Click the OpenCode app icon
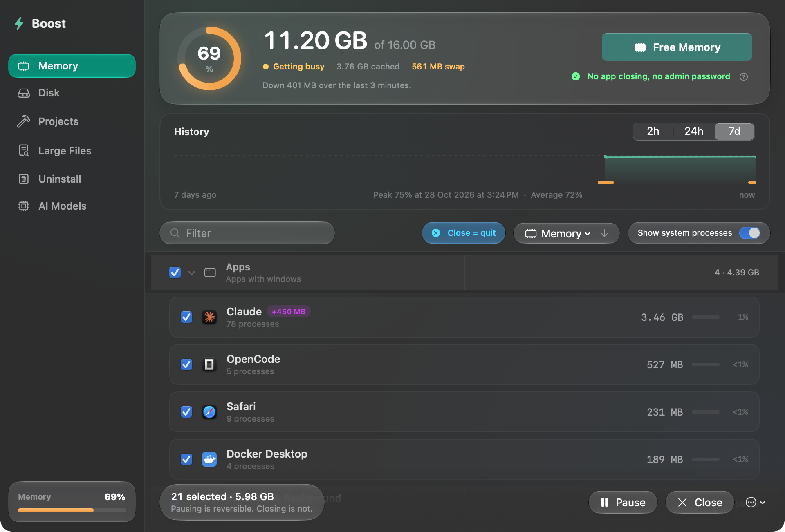The image size is (785, 532). [x=209, y=364]
